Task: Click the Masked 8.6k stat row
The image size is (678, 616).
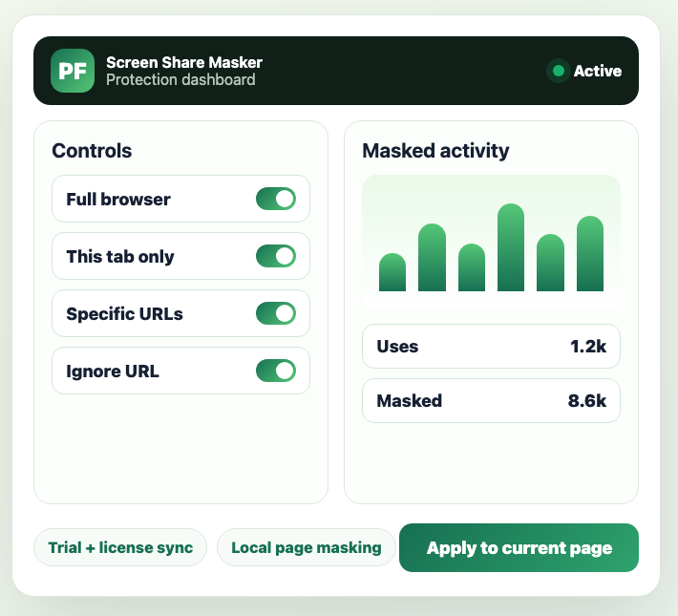Action: 491,400
